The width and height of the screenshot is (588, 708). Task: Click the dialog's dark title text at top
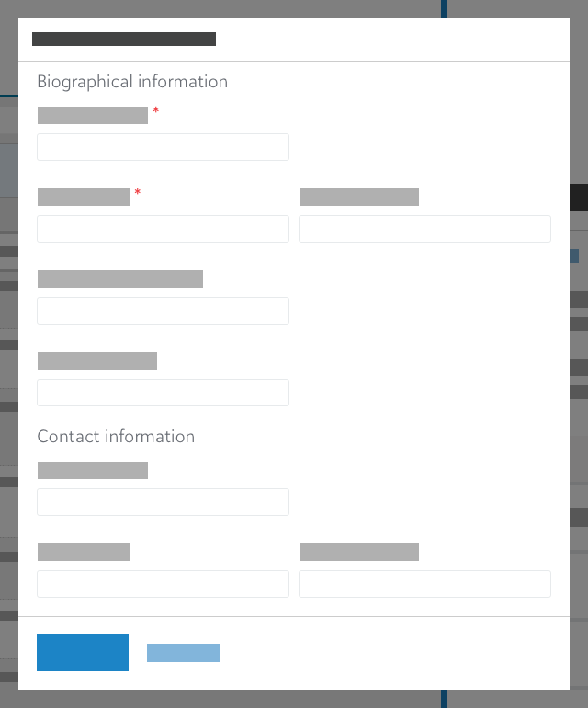124,40
